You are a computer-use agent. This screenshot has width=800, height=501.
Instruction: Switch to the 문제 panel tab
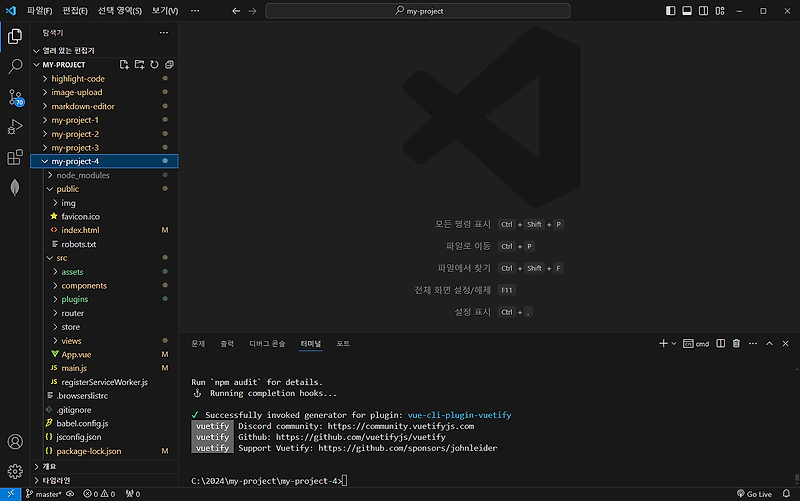click(198, 344)
